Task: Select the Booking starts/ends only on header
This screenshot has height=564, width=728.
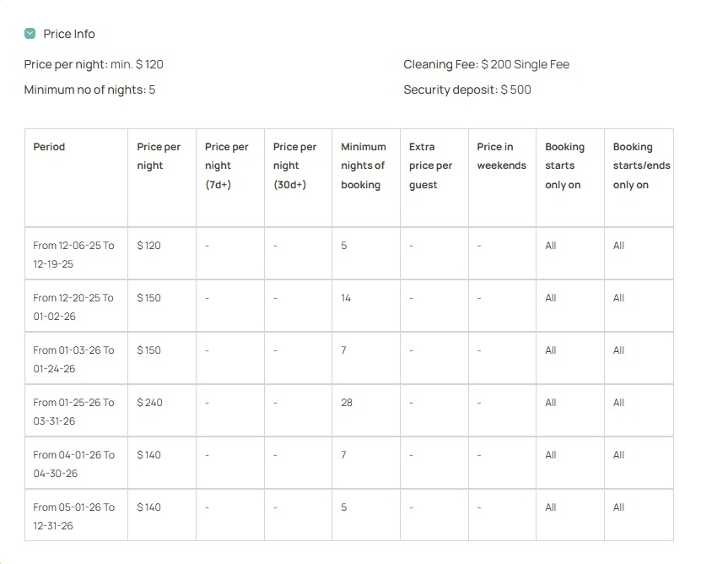Action: [x=641, y=165]
